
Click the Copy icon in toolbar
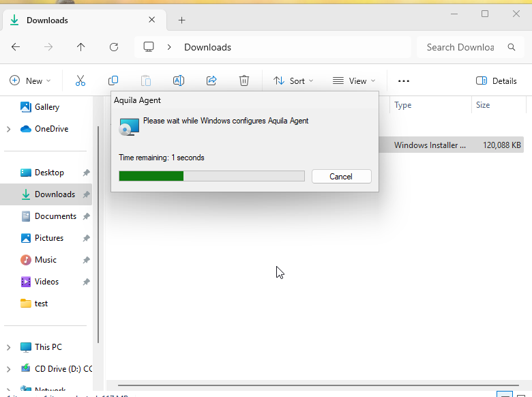click(113, 80)
